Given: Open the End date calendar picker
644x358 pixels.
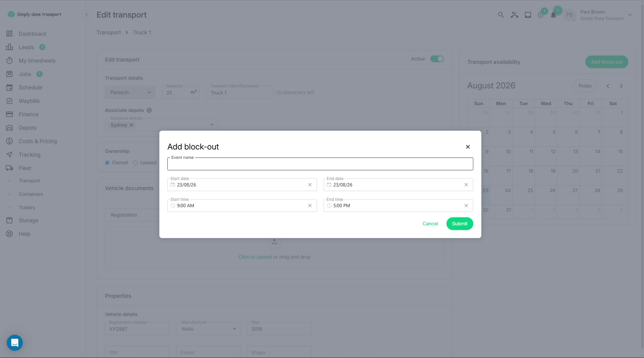Looking at the screenshot, I should (x=329, y=185).
